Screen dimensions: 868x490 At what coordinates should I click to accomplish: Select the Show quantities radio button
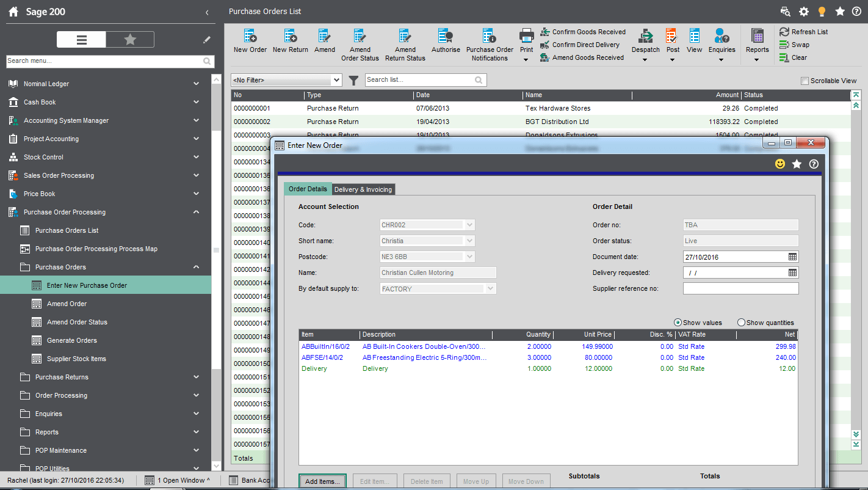741,323
